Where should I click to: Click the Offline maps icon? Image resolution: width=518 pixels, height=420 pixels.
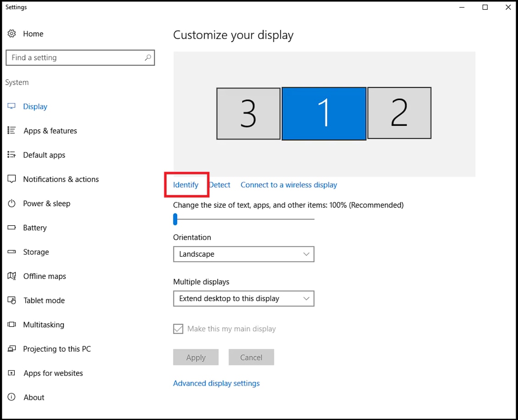click(11, 275)
